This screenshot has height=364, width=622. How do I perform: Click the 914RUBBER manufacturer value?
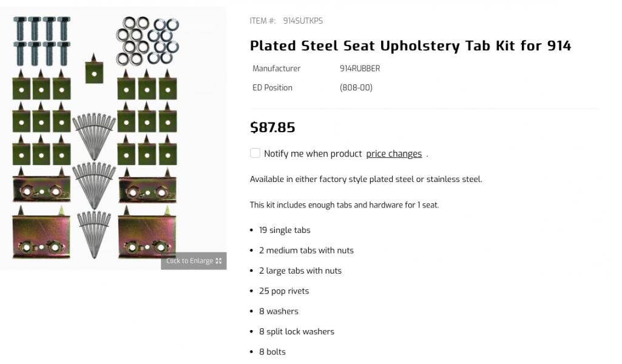(x=360, y=69)
